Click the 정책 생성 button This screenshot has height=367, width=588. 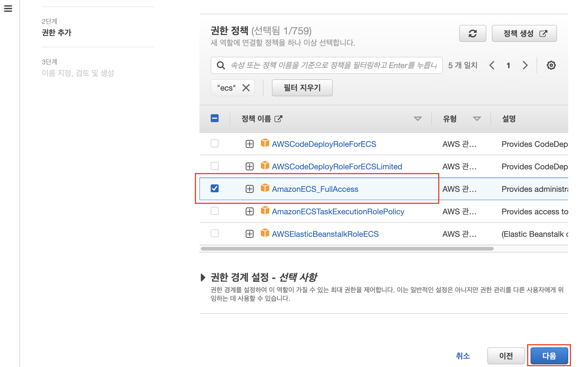[x=524, y=33]
